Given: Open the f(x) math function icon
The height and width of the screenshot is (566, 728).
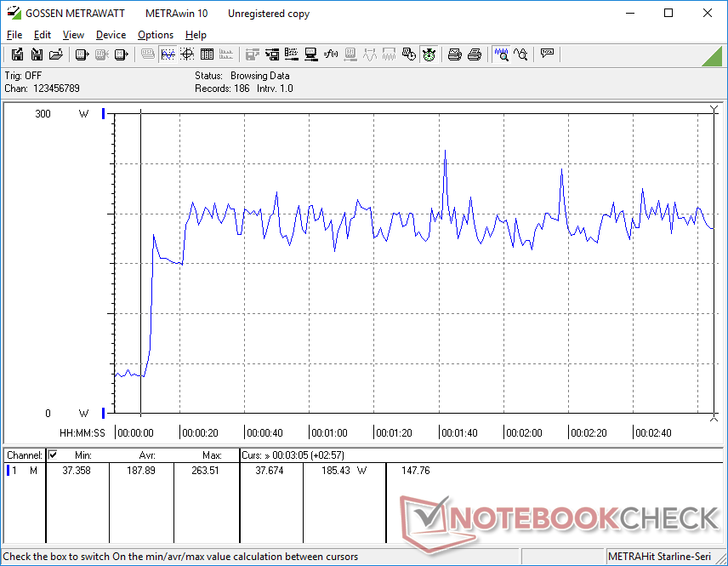Looking at the screenshot, I should (331, 54).
